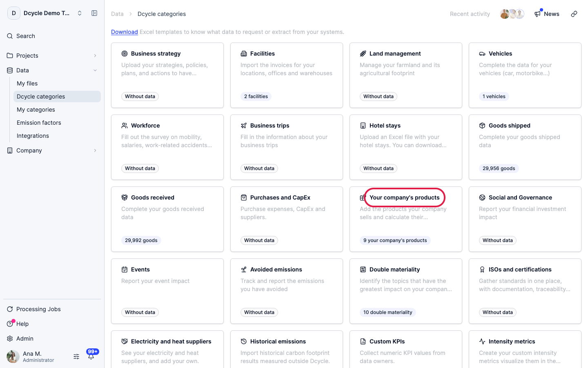Open notifications bell with 99+ badge
This screenshot has height=368, width=588.
(x=91, y=356)
